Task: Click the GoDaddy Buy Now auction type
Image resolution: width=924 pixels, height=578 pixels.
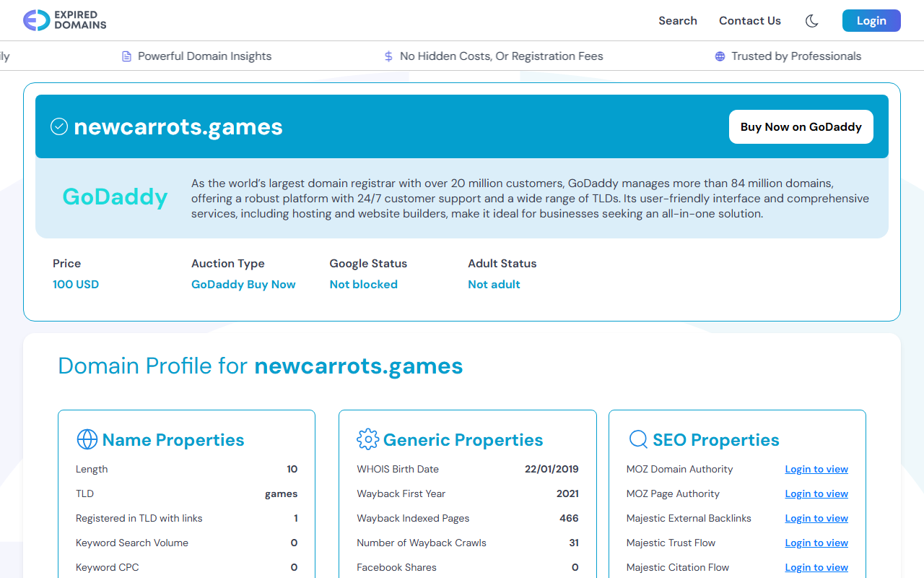Action: point(243,284)
